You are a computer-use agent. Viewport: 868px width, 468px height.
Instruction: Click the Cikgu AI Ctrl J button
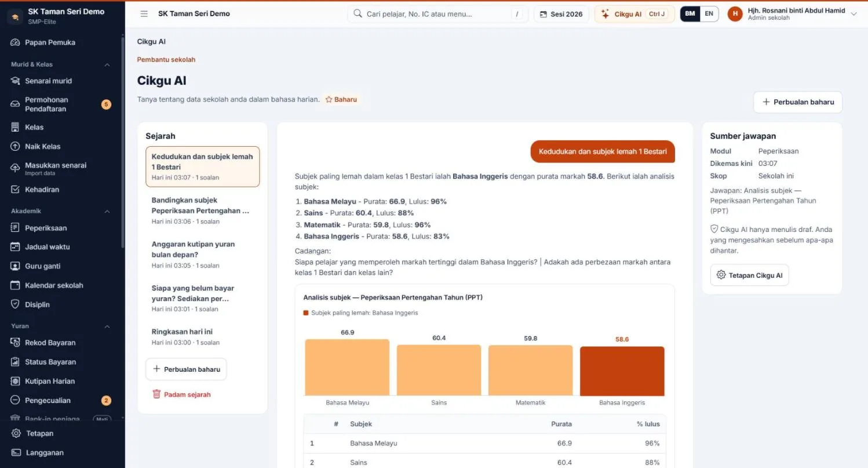pyautogui.click(x=634, y=14)
